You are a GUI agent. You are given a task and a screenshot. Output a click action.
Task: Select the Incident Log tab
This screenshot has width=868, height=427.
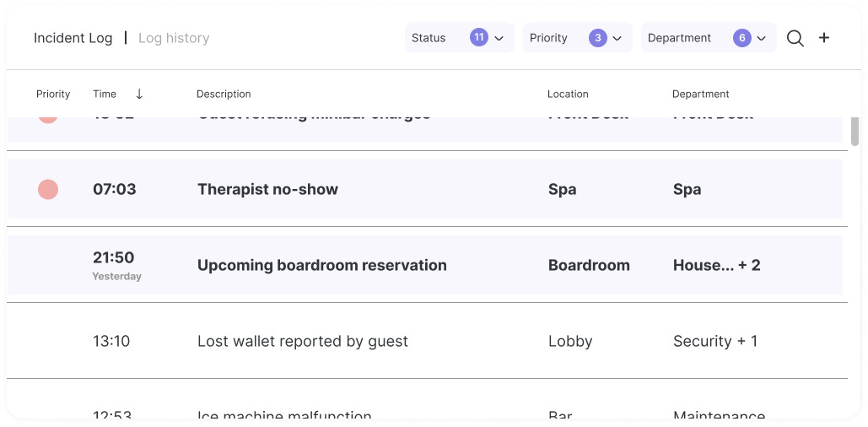click(x=73, y=38)
